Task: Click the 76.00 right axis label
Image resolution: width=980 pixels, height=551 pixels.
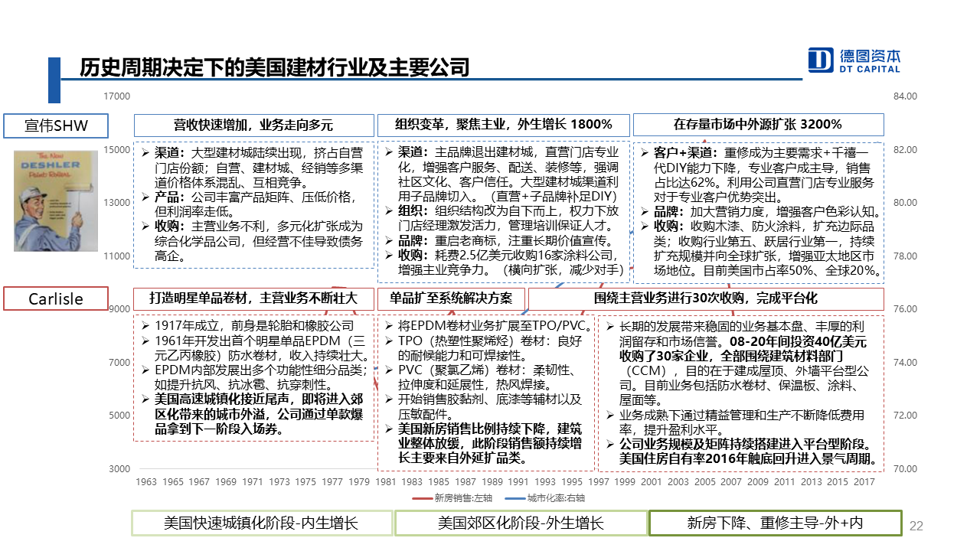Action: (x=905, y=309)
